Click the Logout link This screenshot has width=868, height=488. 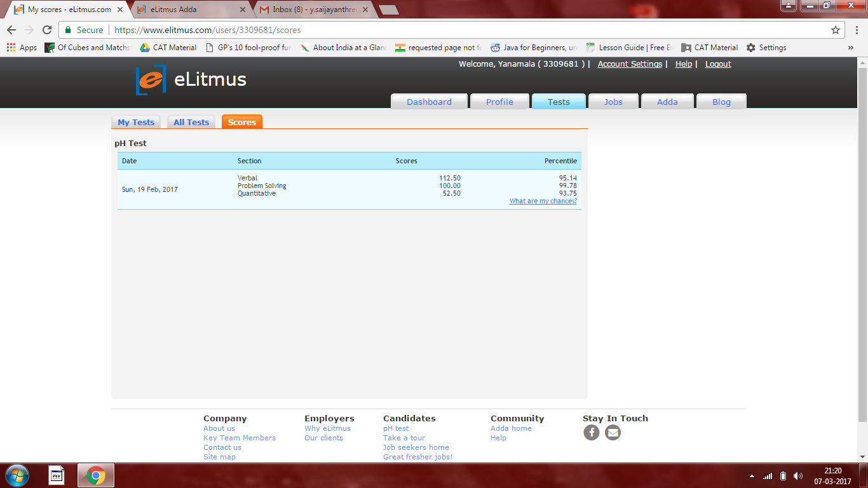coord(718,64)
